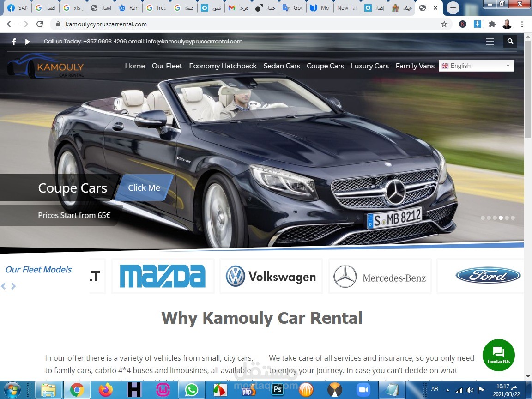
Task: Open the Luxury Cars menu item
Action: pyautogui.click(x=370, y=66)
